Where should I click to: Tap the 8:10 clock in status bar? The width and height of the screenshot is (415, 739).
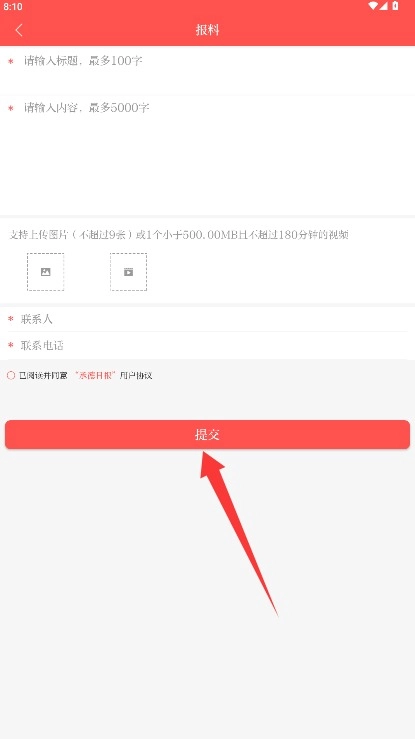tap(13, 7)
